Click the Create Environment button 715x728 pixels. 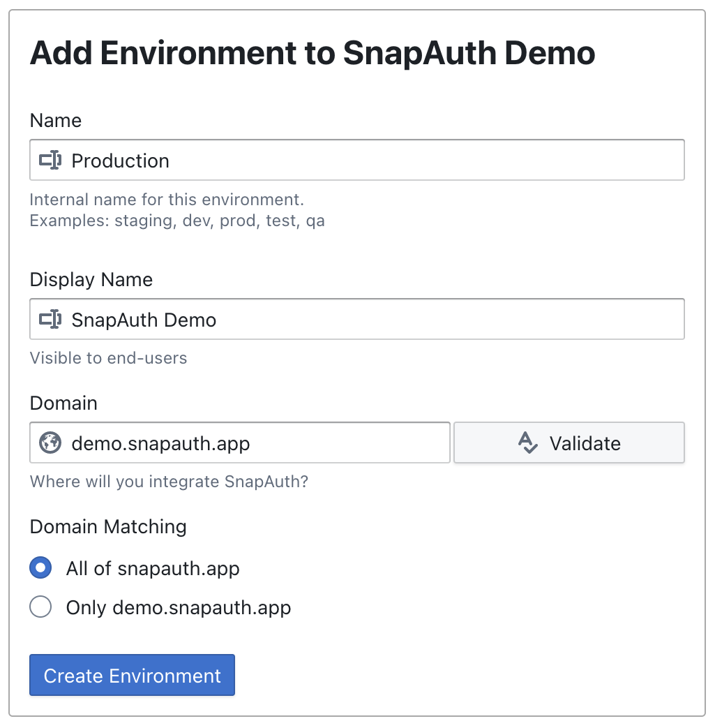point(133,675)
